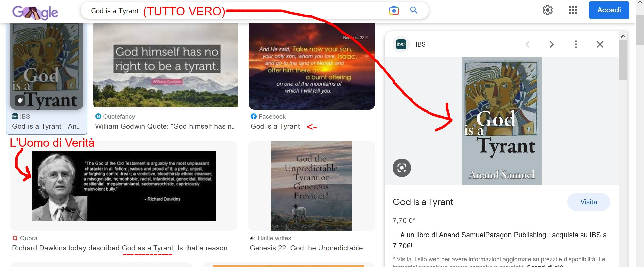Go to previous image in preview panel

[528, 44]
